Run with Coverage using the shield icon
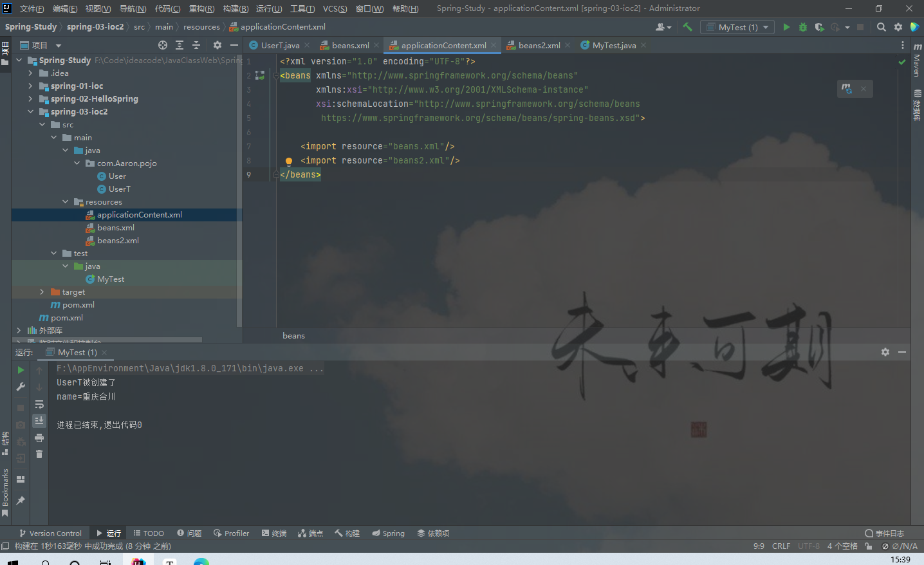This screenshot has height=565, width=924. point(818,27)
